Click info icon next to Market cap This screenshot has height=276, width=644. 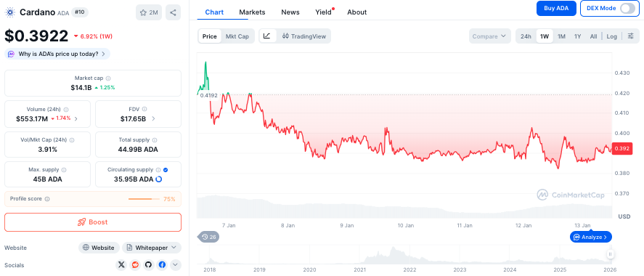(108, 78)
